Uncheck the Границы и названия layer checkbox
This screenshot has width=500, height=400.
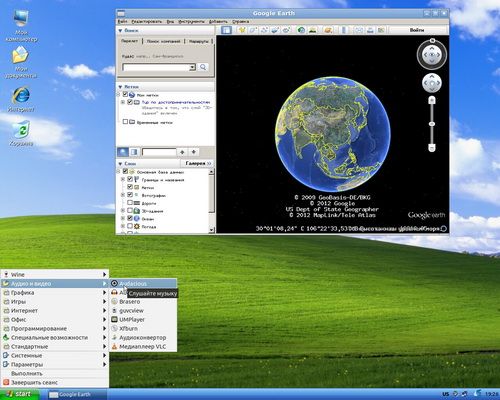[130, 179]
